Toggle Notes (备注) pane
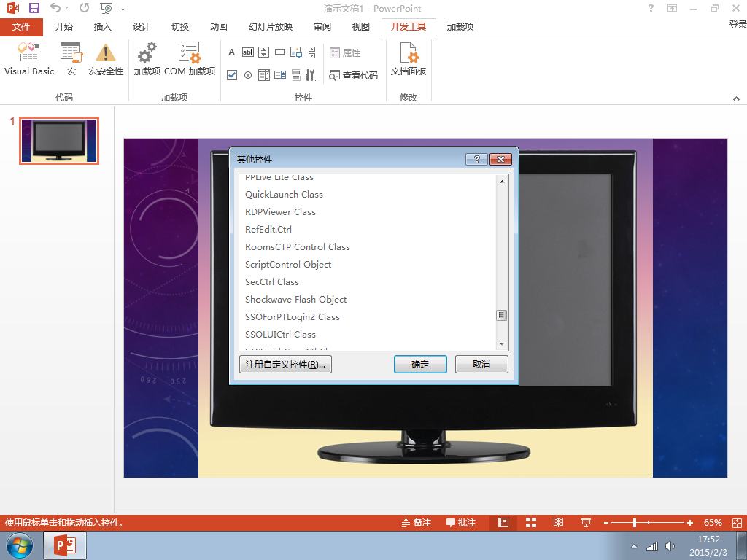The height and width of the screenshot is (560, 747). coord(417,522)
